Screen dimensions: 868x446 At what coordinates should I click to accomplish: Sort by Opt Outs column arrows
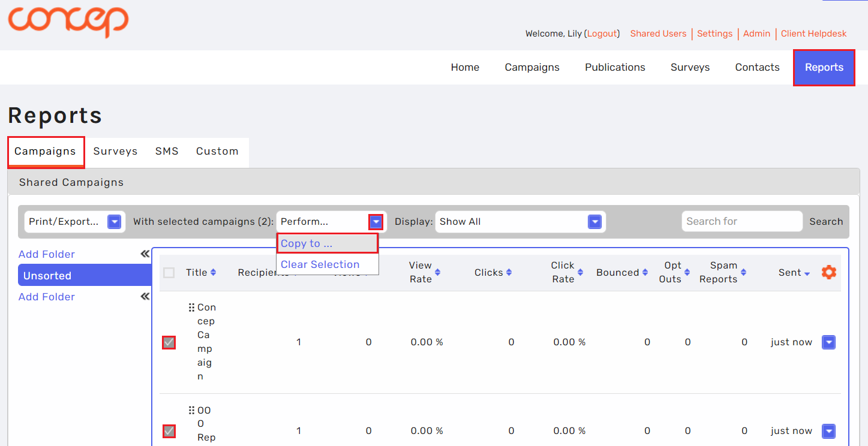[x=687, y=273]
